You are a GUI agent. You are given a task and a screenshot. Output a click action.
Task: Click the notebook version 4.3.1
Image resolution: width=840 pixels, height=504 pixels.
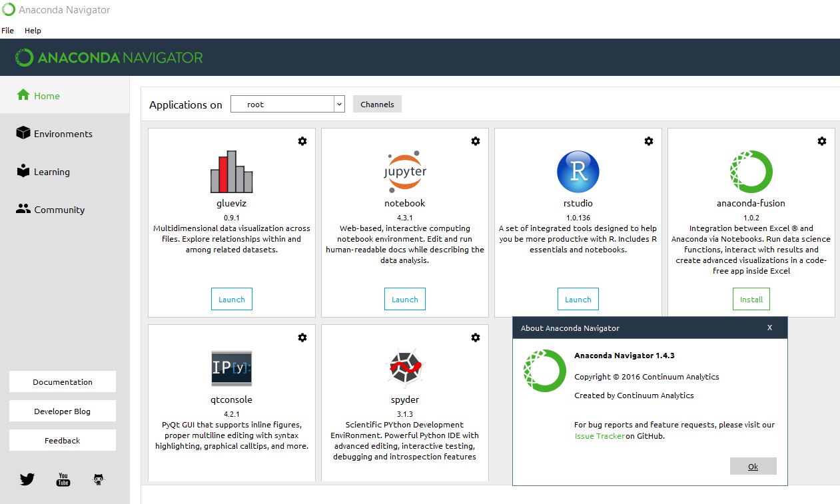[x=405, y=218]
